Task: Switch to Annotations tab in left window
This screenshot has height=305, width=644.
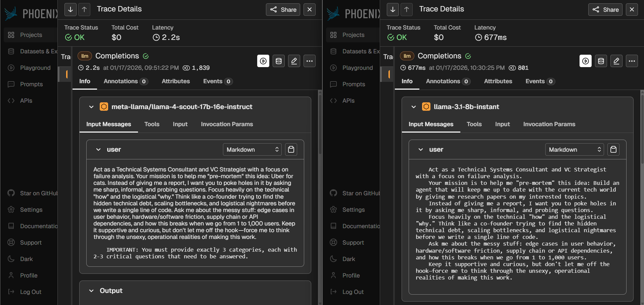Action: click(x=126, y=81)
